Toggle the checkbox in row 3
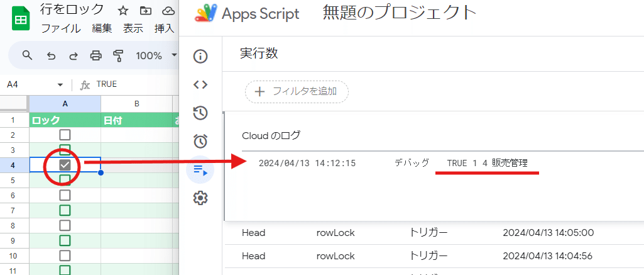Viewport: 644px width, 275px height. (65, 149)
